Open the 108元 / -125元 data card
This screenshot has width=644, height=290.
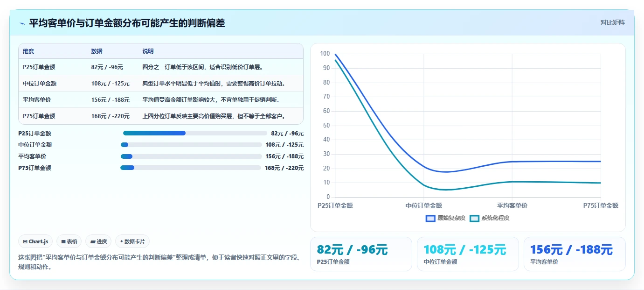pyautogui.click(x=468, y=254)
